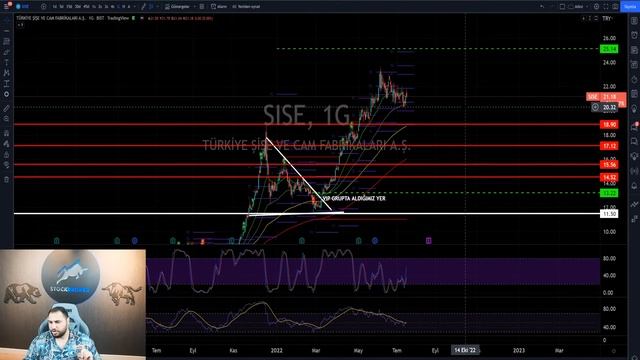
Task: Undo the last chart action
Action: 542,7
